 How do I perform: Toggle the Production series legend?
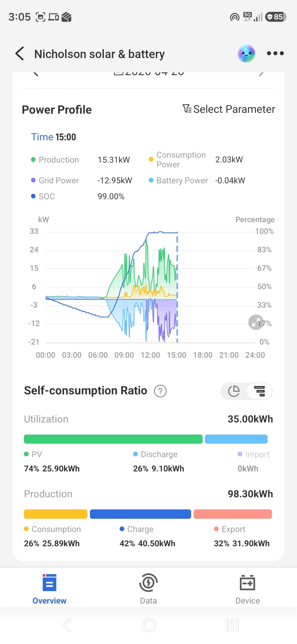point(55,160)
